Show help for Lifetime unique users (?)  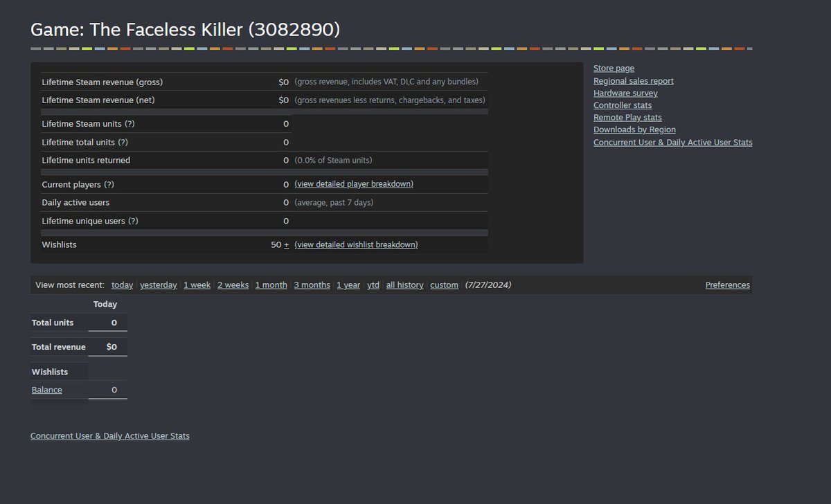point(133,221)
